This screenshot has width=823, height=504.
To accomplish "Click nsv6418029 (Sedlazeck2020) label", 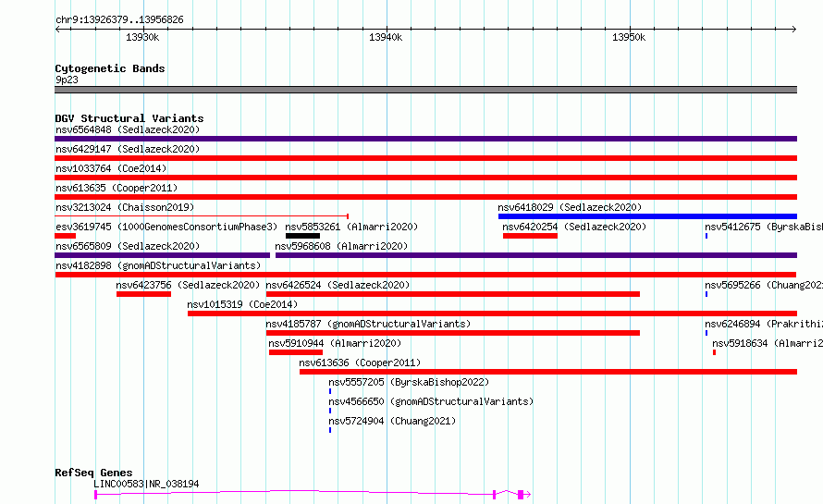I will (570, 207).
